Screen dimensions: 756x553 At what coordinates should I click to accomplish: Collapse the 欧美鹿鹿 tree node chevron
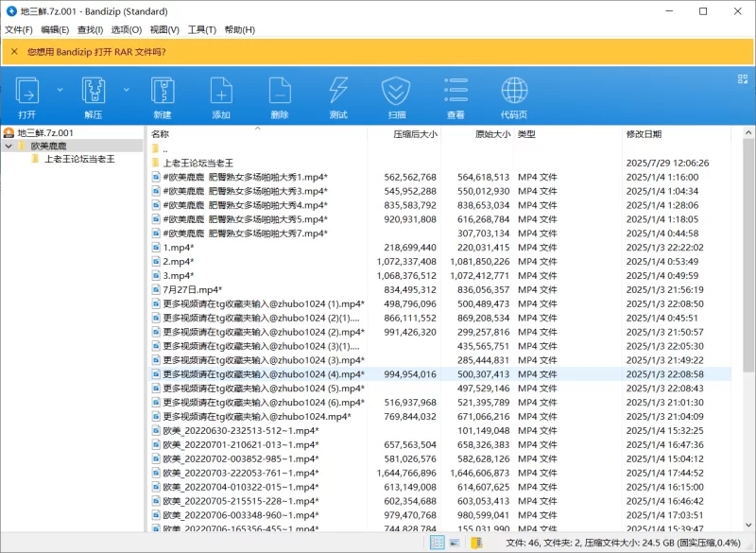coord(9,146)
